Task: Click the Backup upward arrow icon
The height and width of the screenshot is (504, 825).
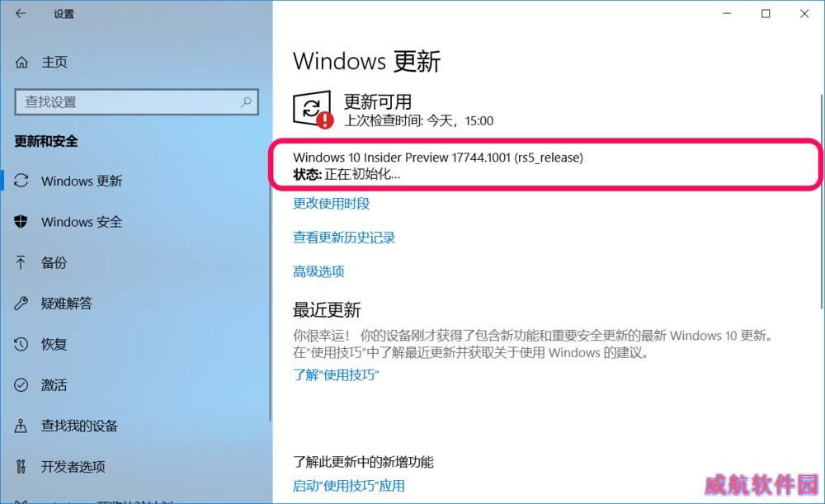Action: coord(21,262)
